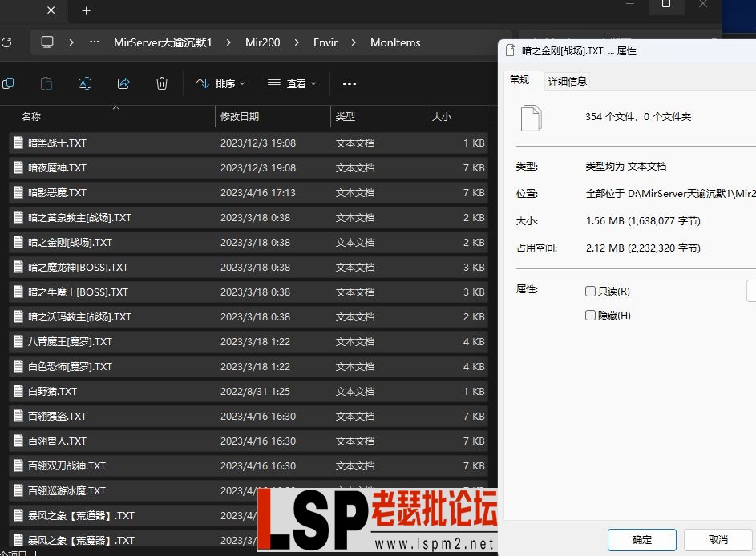Click the Share icon in the toolbar
Viewport: 756px width, 556px height.
123,83
